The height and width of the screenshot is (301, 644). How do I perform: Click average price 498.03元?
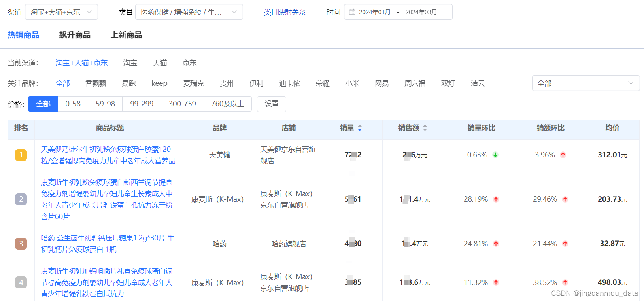[612, 282]
